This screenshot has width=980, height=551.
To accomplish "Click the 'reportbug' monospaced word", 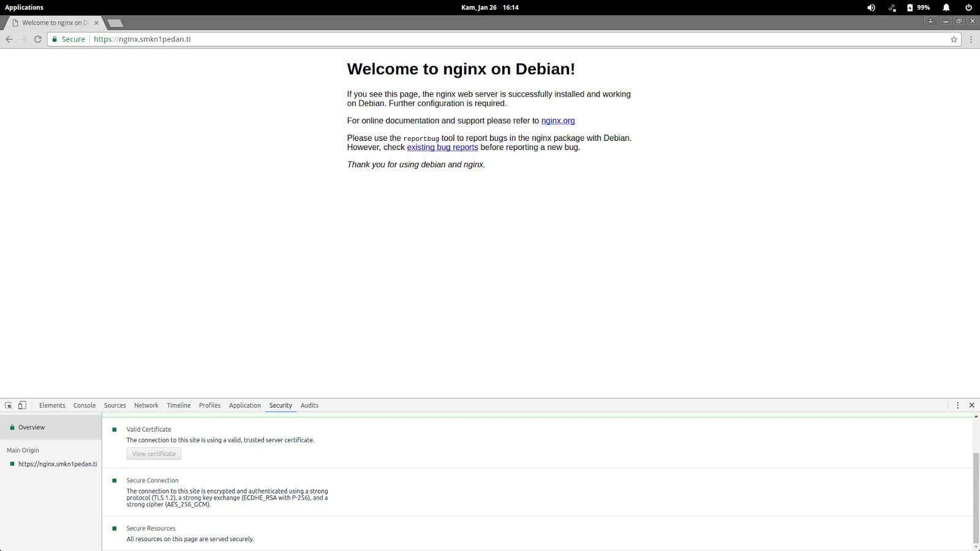I will (x=421, y=139).
